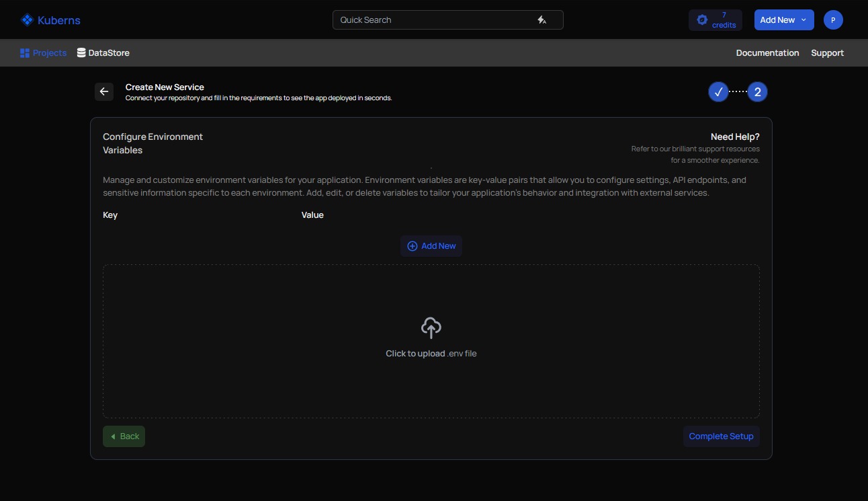Click the back arrow next to Create New Service
The image size is (868, 501).
(104, 91)
